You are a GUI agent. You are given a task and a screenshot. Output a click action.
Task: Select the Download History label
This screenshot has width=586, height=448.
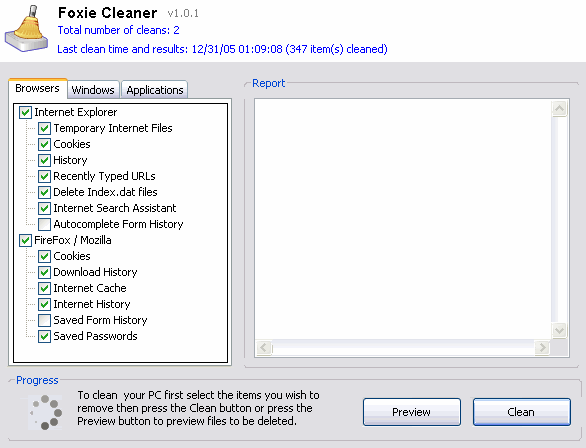(x=95, y=272)
